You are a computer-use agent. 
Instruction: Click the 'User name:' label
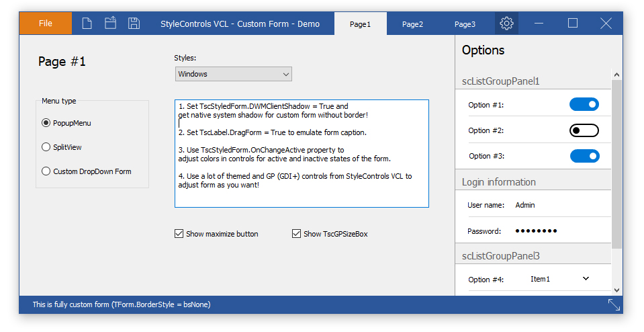coord(486,205)
